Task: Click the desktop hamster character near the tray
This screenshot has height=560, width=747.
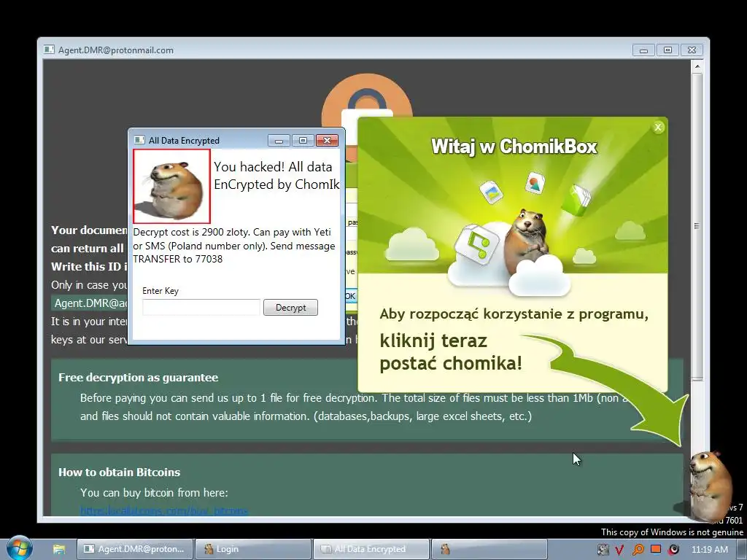Action: pos(710,486)
